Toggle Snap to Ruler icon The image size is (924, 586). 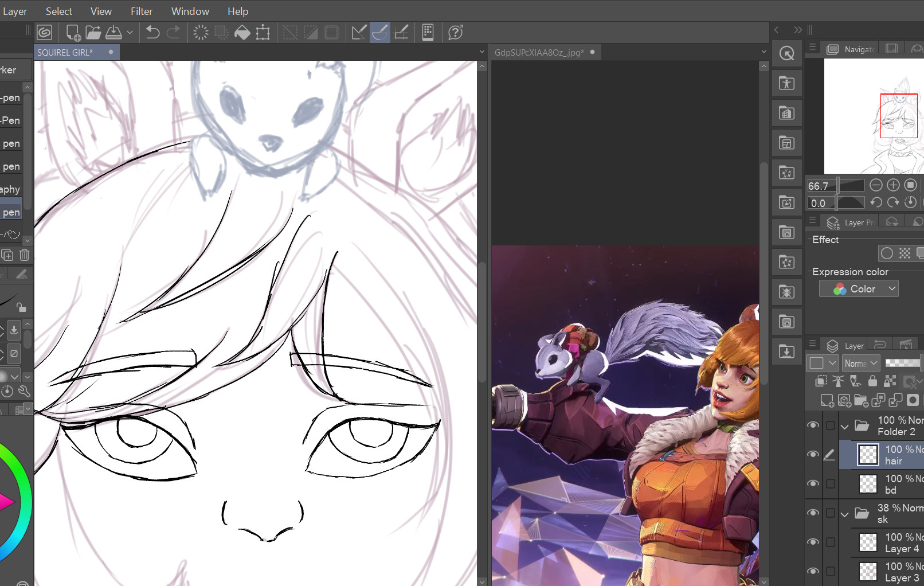(x=359, y=33)
